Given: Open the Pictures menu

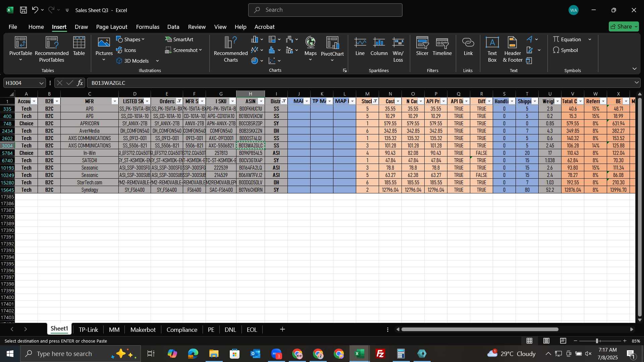Looking at the screenshot, I should pyautogui.click(x=104, y=50).
